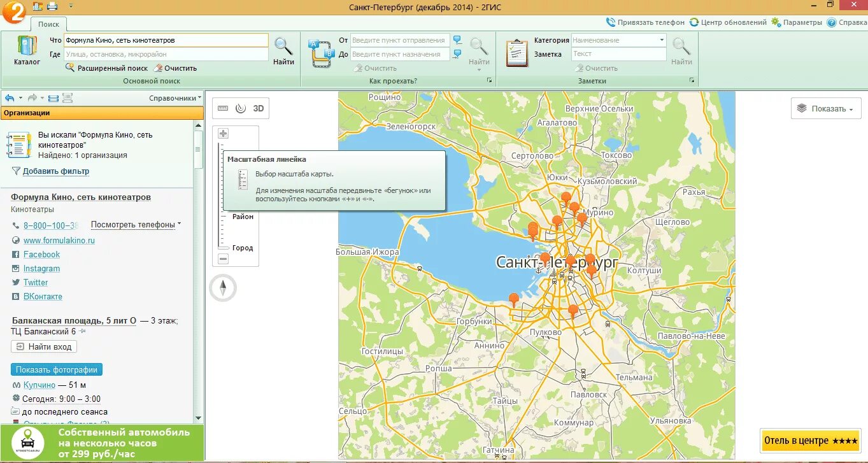Click the Найти magnifier in Основной поиск
Screen dimensions: 868x463
coord(283,52)
